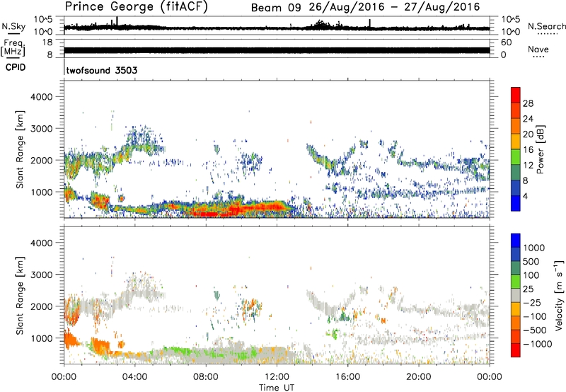Click the date range 26/Aug/2016 - 27/Aug/2016
566x392 pixels.
[395, 7]
